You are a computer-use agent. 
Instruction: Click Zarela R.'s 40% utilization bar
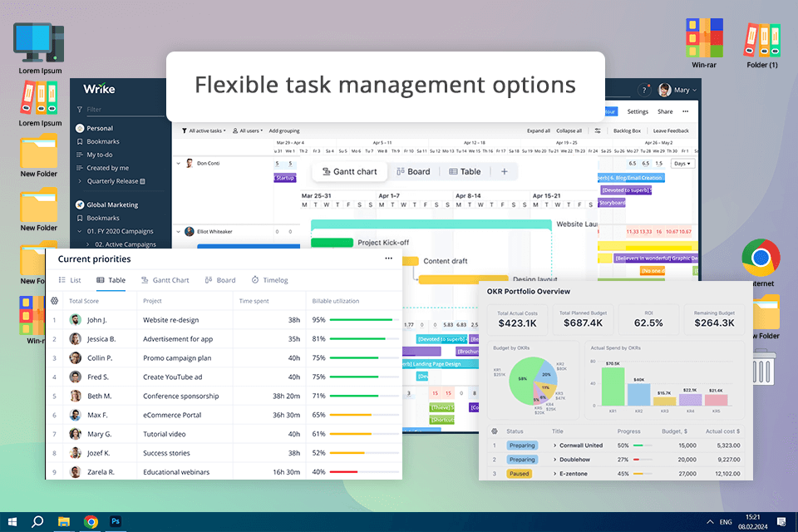click(364, 472)
